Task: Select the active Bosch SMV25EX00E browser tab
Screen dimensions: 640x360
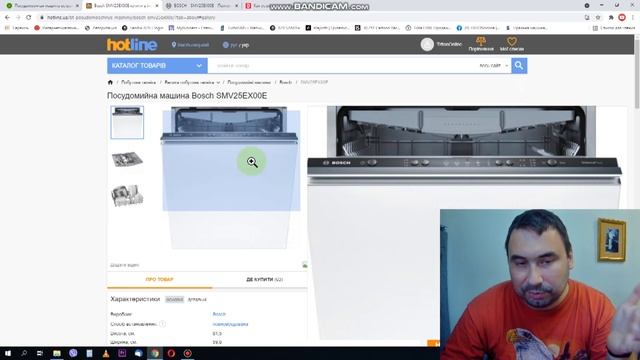Action: 121,6
